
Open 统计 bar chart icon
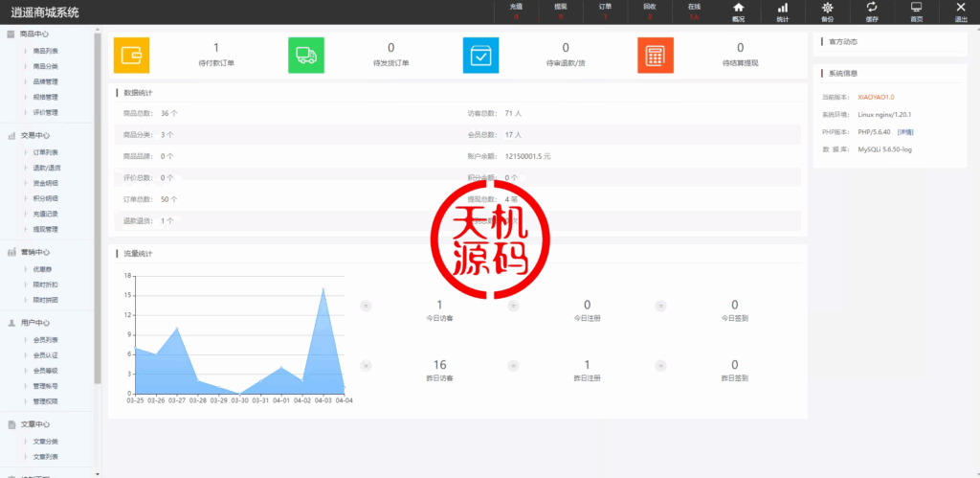[x=782, y=11]
